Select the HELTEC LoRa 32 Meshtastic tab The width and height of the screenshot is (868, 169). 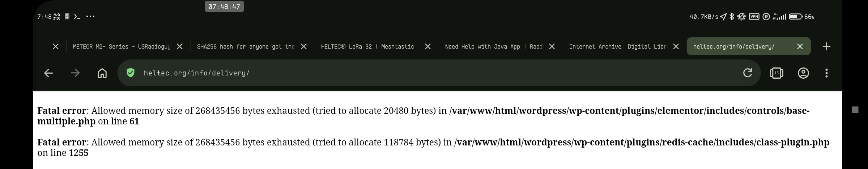(x=367, y=46)
